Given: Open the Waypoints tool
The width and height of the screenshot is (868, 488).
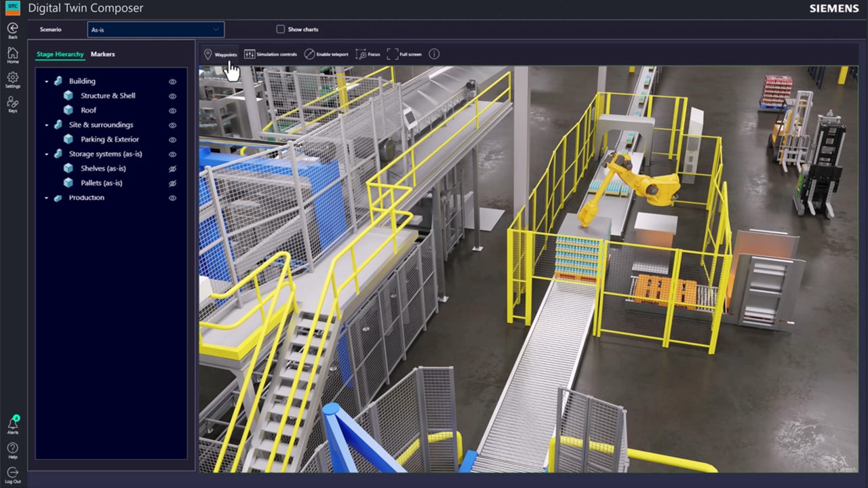Looking at the screenshot, I should tap(220, 54).
